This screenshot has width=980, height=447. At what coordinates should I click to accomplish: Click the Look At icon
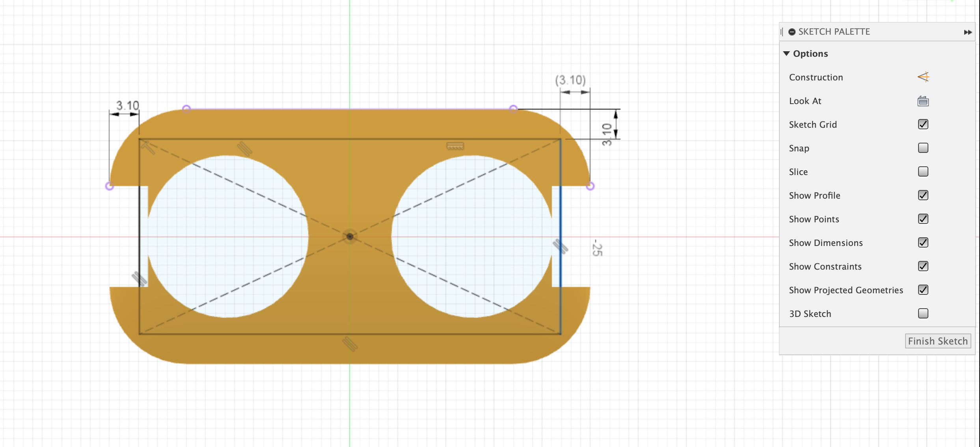[x=923, y=101]
